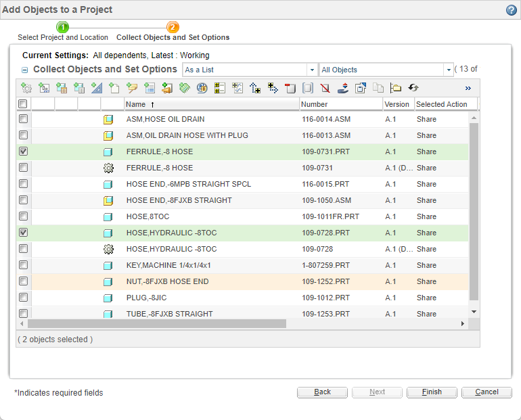Click the Finish button
Viewport: 521px width, 420px height.
tap(432, 392)
